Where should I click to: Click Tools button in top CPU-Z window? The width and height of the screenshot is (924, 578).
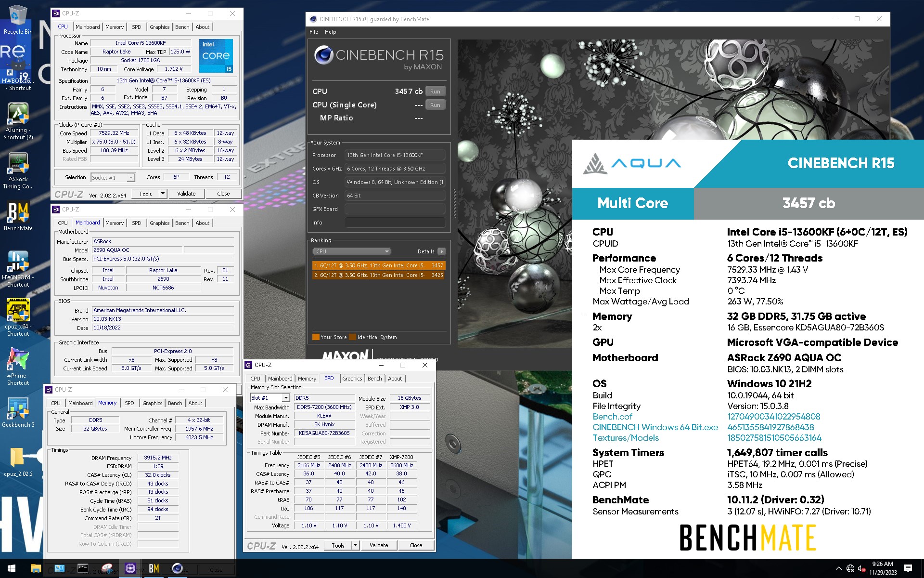(145, 194)
